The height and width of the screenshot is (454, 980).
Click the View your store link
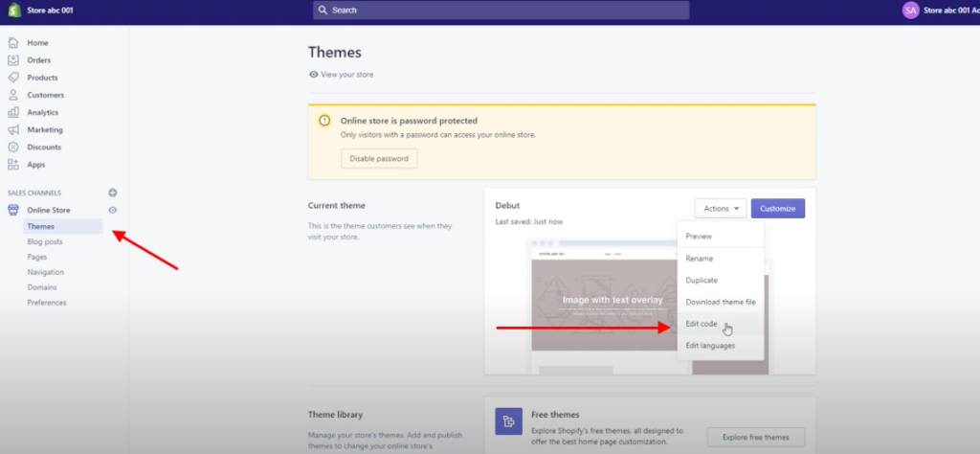click(346, 75)
